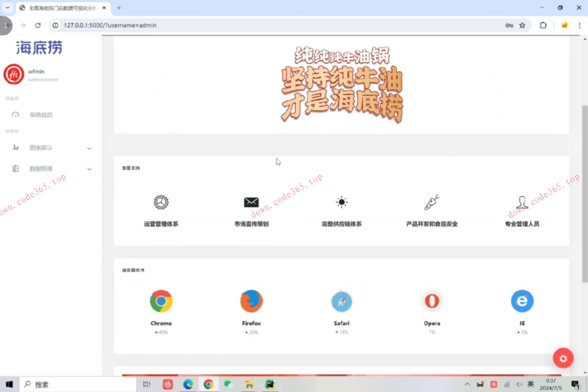Click the 运营管理体系 gear icon

[161, 202]
